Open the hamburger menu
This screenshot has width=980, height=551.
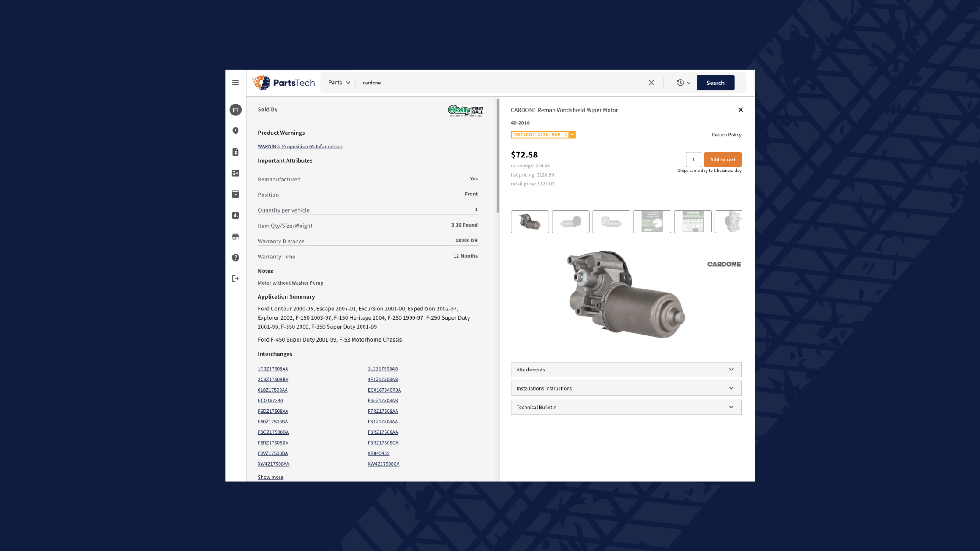[235, 83]
